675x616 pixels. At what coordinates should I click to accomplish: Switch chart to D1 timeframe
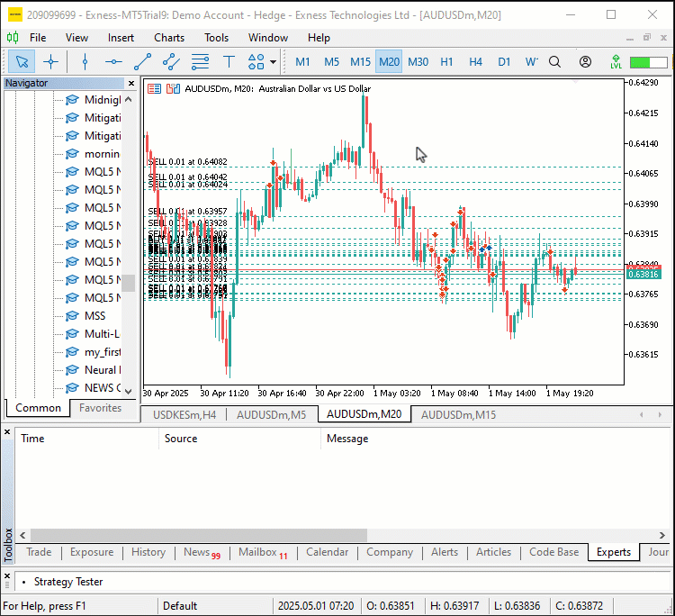(504, 62)
